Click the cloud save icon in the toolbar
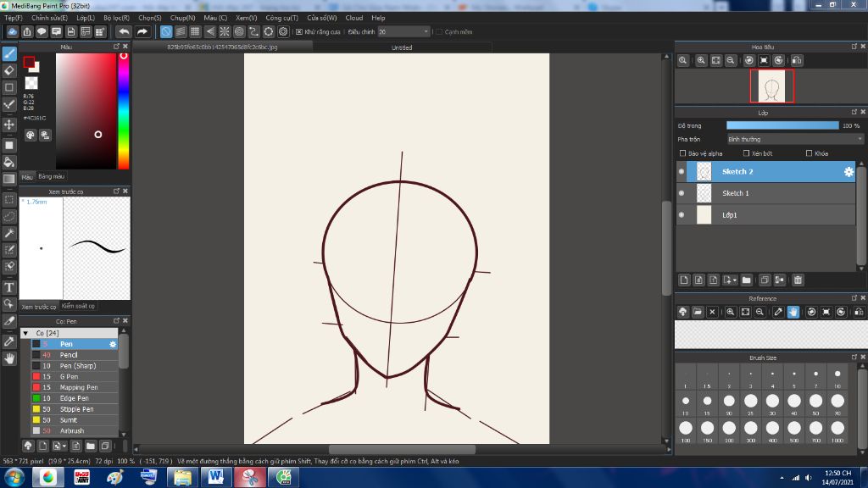 [x=12, y=31]
